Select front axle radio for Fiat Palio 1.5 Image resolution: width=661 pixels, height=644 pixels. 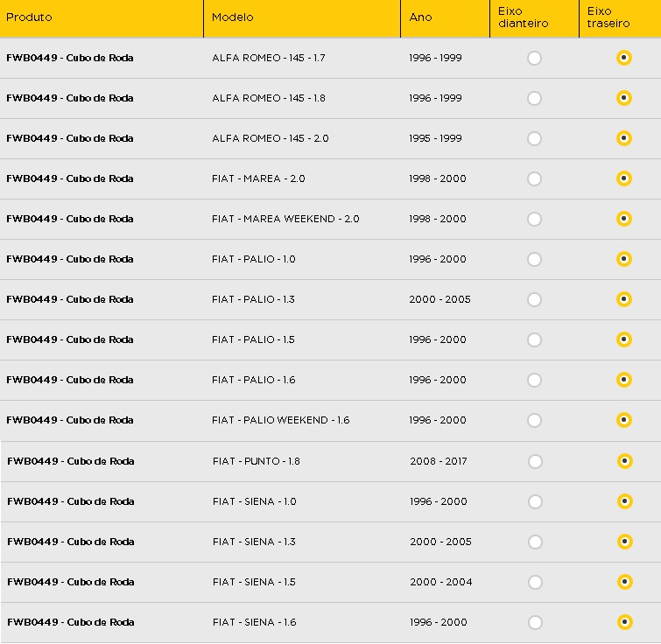click(x=534, y=339)
